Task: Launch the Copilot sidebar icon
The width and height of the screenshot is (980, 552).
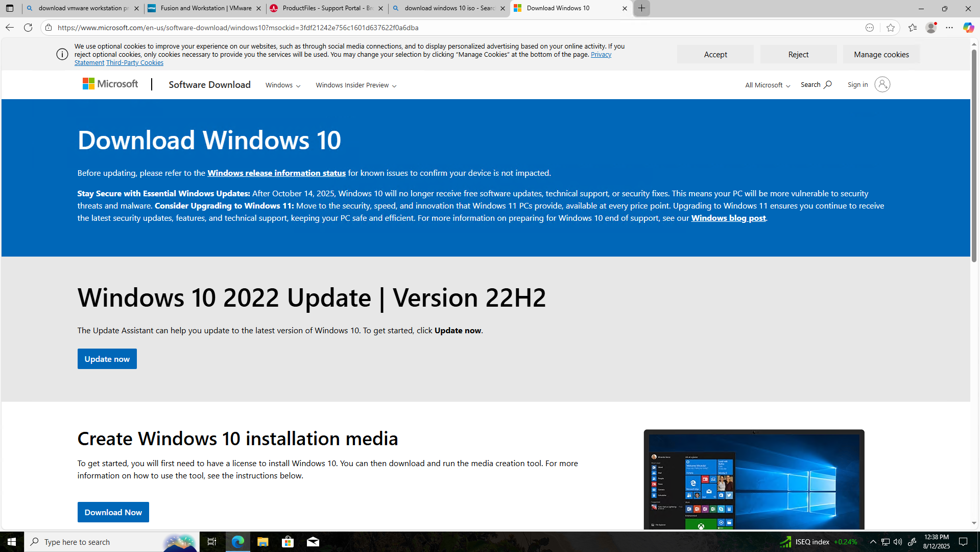Action: pyautogui.click(x=968, y=28)
